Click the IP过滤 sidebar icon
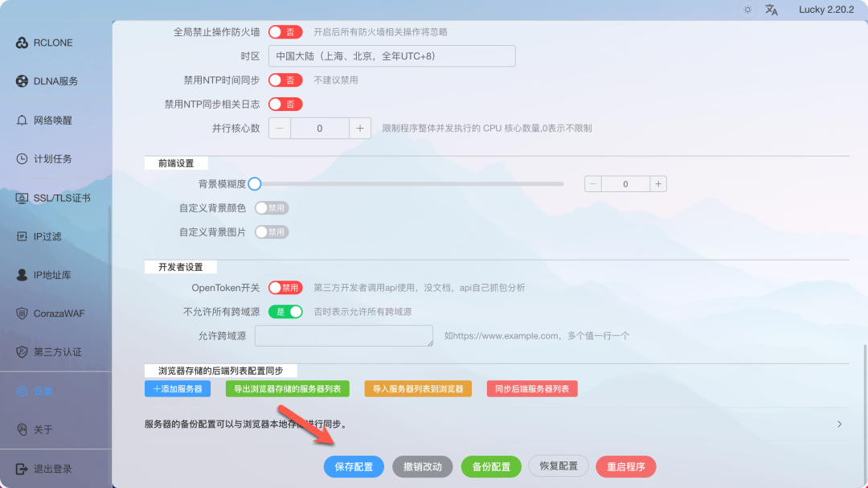This screenshot has width=868, height=488. [x=22, y=236]
